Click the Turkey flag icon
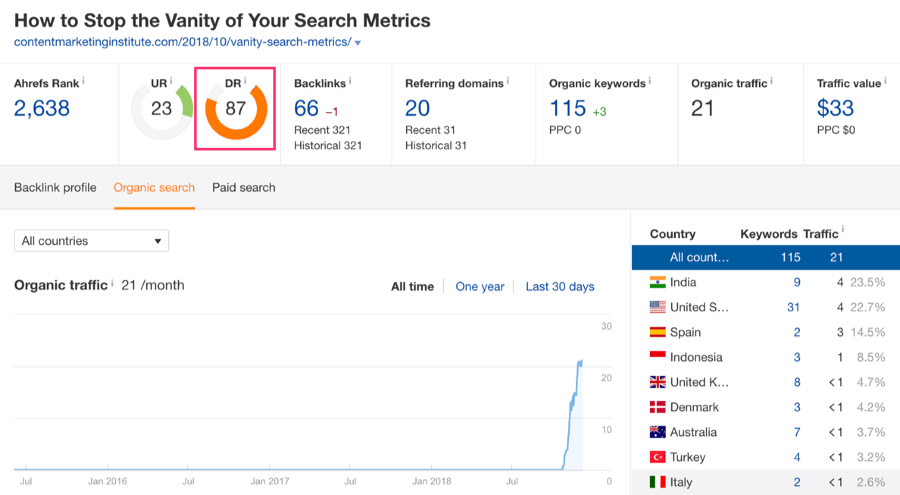900x495 pixels. point(657,457)
